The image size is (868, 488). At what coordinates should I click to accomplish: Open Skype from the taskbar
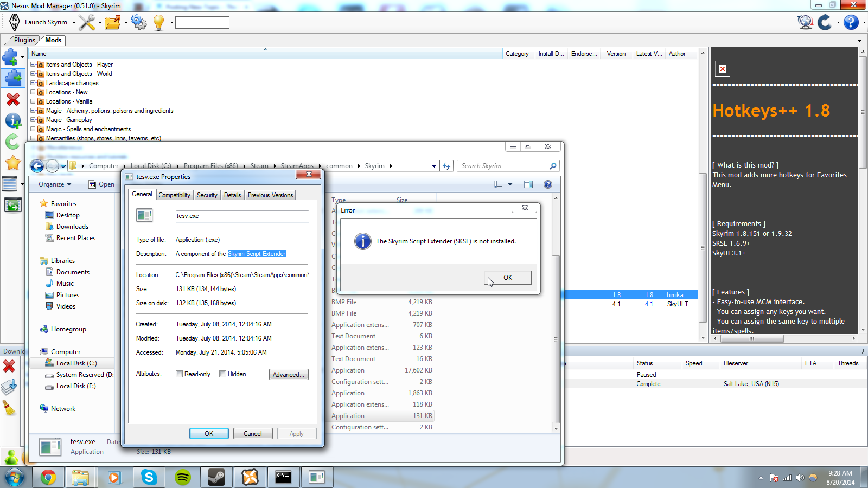tap(149, 477)
